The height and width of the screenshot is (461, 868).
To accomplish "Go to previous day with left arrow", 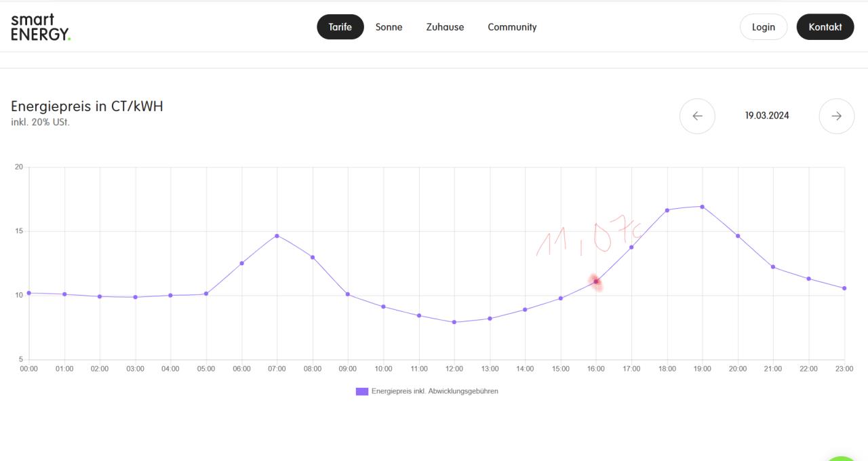I will click(x=697, y=116).
